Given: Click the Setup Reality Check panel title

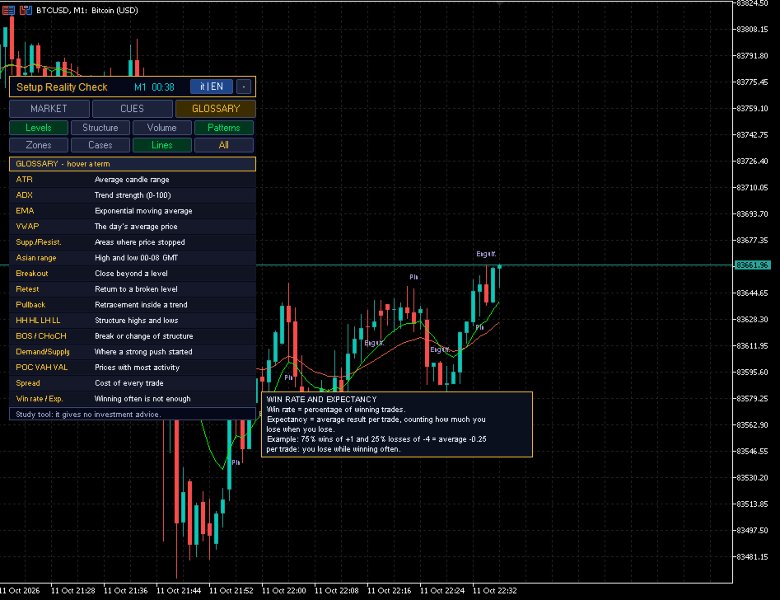Looking at the screenshot, I should pyautogui.click(x=62, y=87).
